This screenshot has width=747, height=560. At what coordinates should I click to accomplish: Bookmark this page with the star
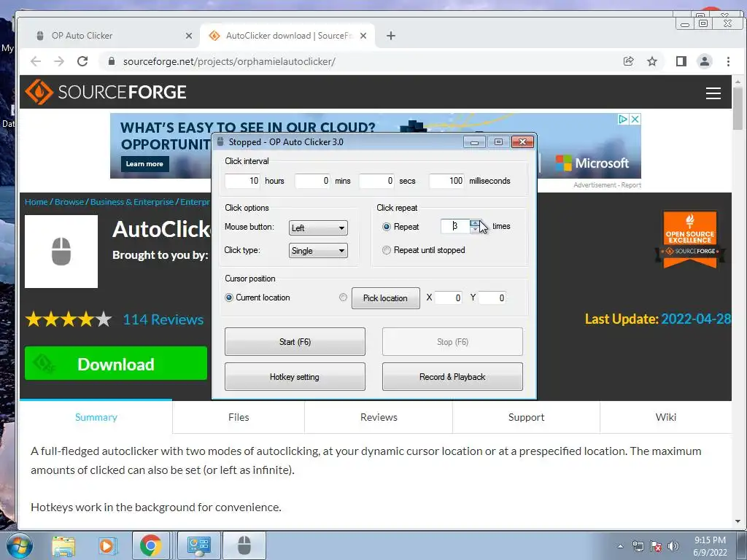[652, 61]
